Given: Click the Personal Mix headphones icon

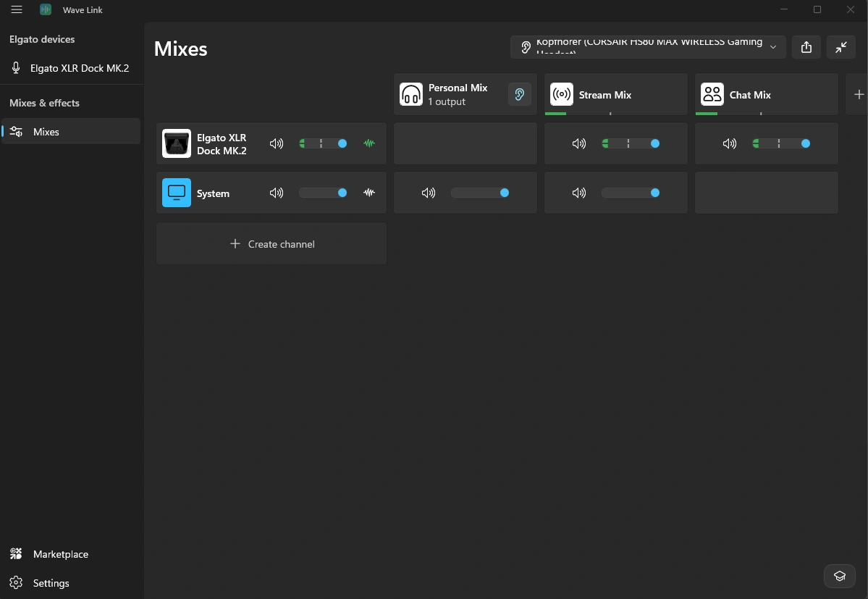Looking at the screenshot, I should point(411,95).
